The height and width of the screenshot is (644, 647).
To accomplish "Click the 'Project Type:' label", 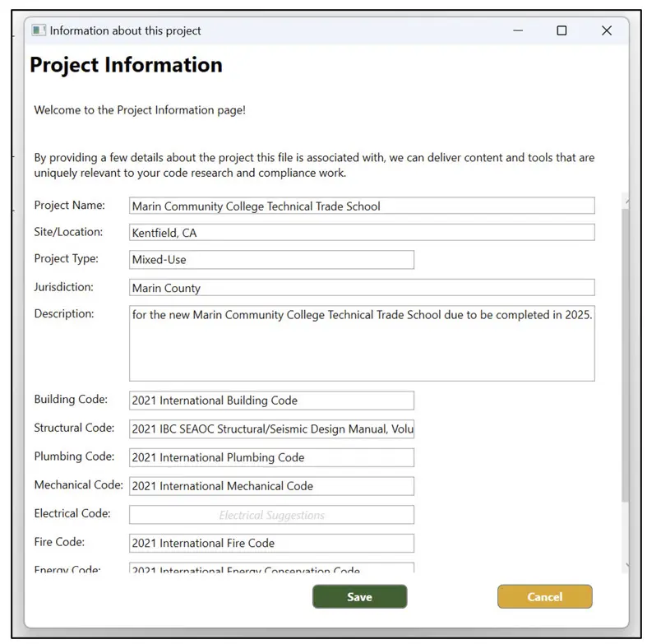I will (x=66, y=259).
